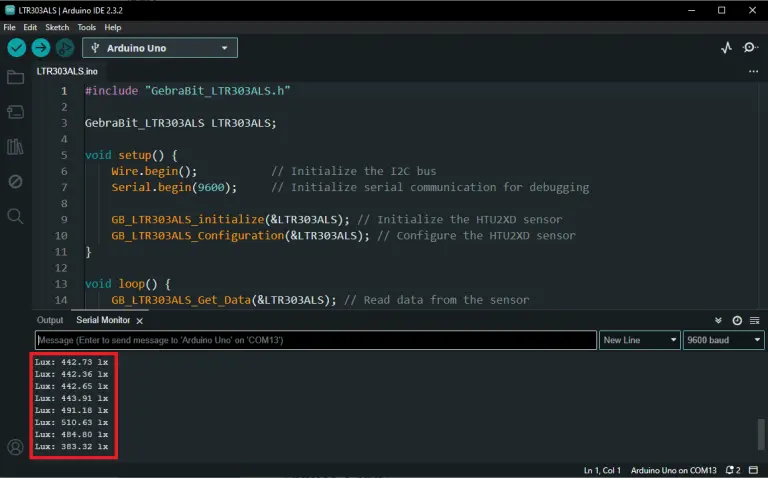Click the Verify sketch checkmark button

(17, 48)
